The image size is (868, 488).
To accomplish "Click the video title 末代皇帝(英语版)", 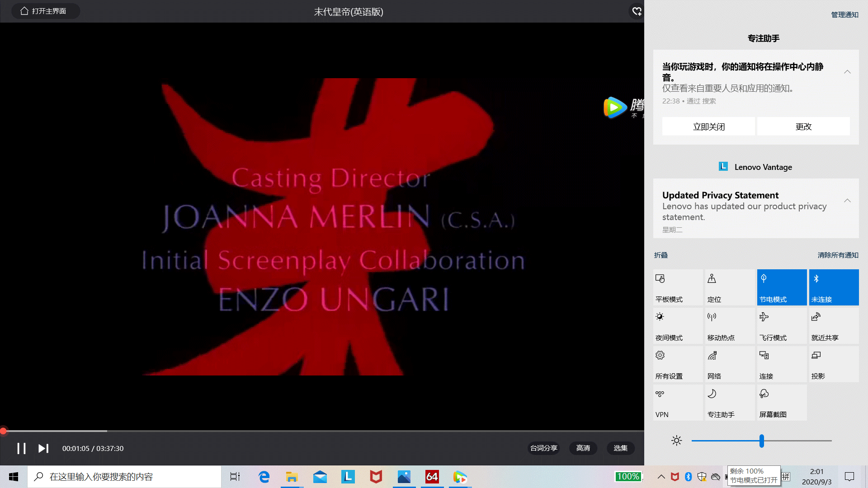I will (349, 12).
